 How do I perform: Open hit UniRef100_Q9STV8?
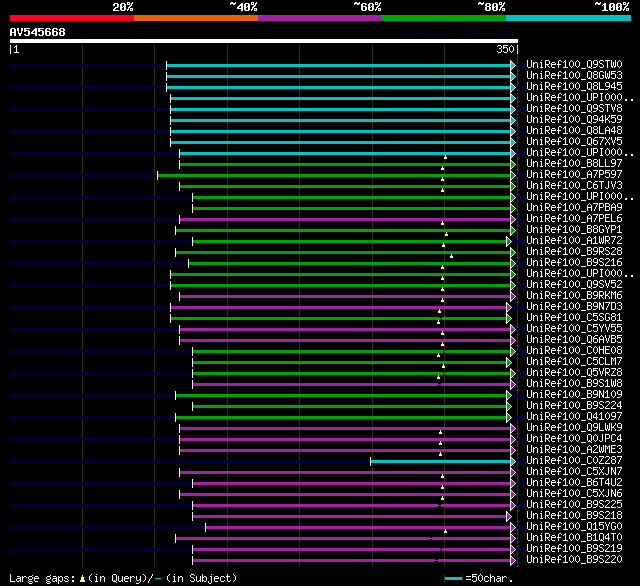point(574,109)
